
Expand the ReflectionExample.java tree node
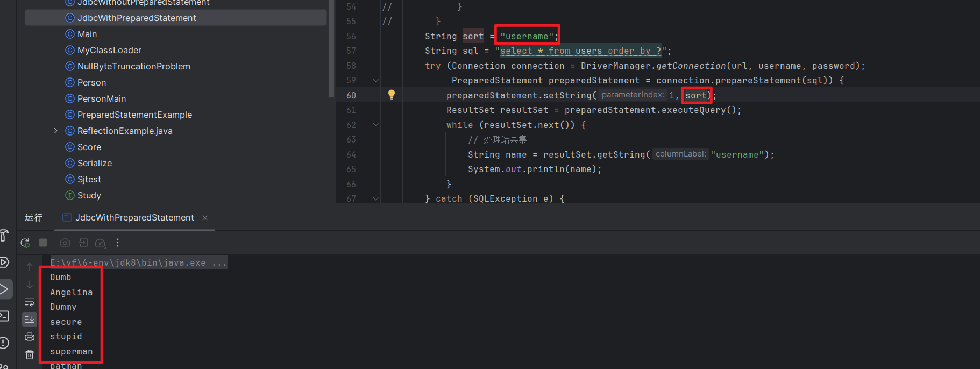pos(55,131)
